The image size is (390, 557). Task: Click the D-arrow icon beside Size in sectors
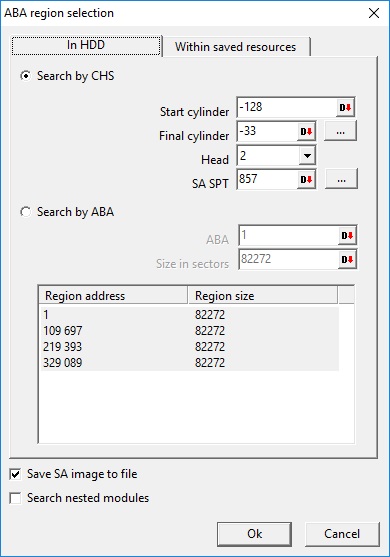347,260
